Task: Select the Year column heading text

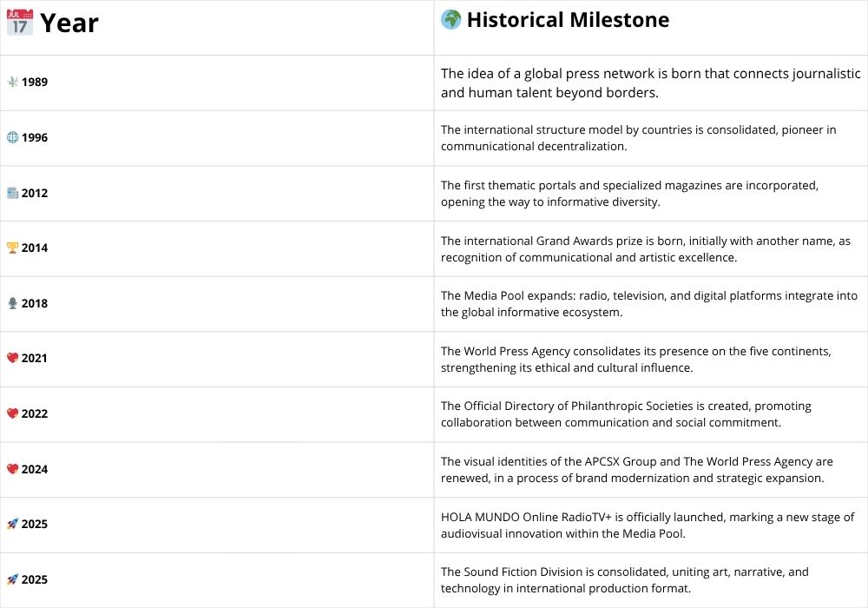Action: [x=69, y=23]
